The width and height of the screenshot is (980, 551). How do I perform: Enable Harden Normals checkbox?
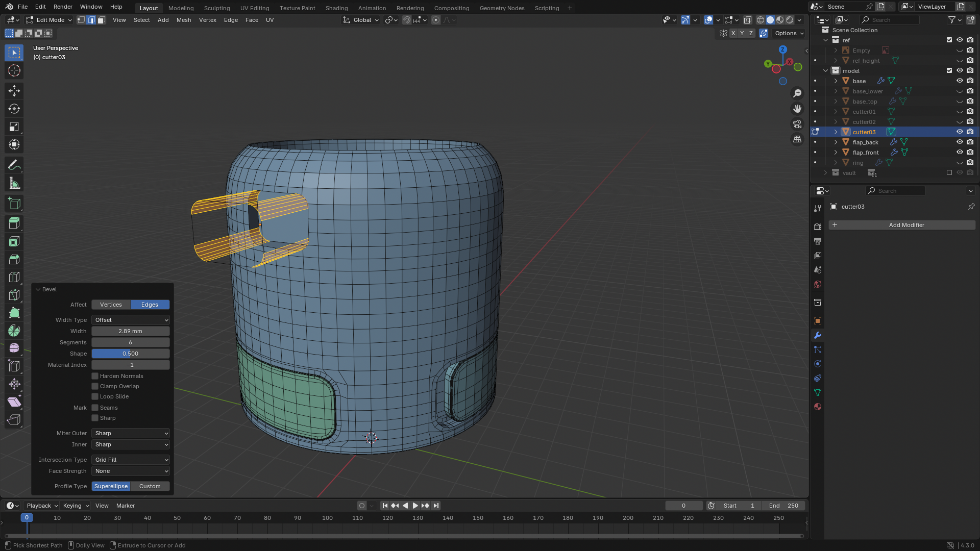coord(94,375)
